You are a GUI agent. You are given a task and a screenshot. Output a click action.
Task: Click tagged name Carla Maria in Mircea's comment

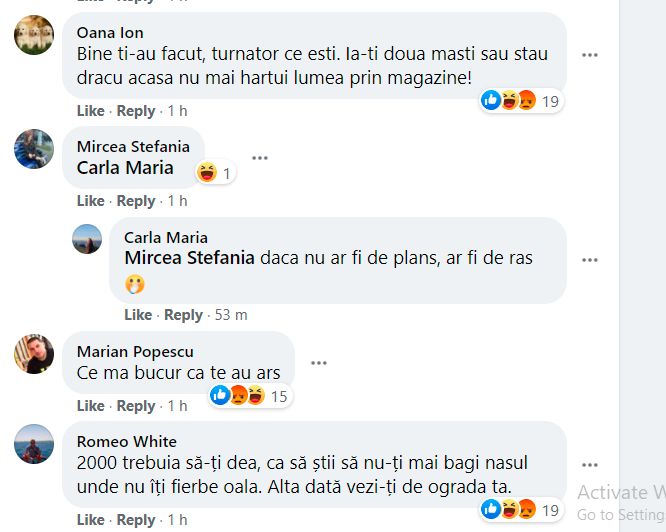(125, 168)
